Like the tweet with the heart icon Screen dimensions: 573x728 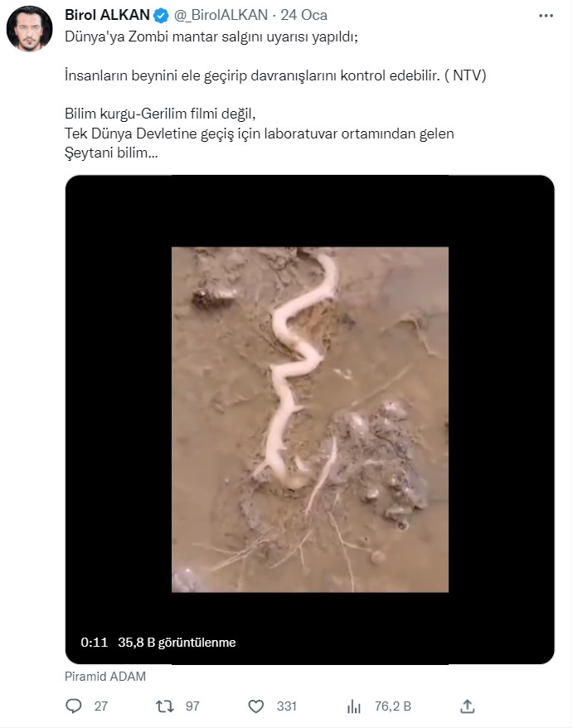256,706
